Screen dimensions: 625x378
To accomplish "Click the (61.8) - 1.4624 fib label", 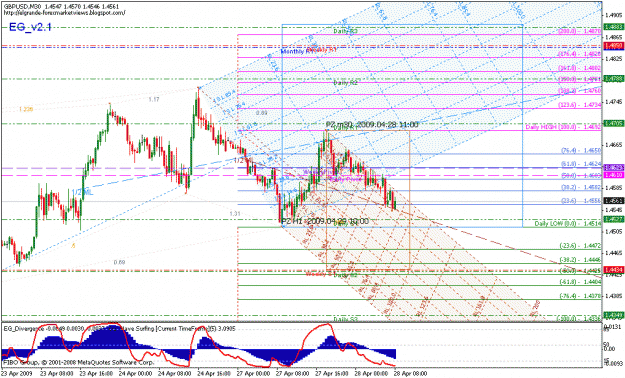I will tap(581, 164).
